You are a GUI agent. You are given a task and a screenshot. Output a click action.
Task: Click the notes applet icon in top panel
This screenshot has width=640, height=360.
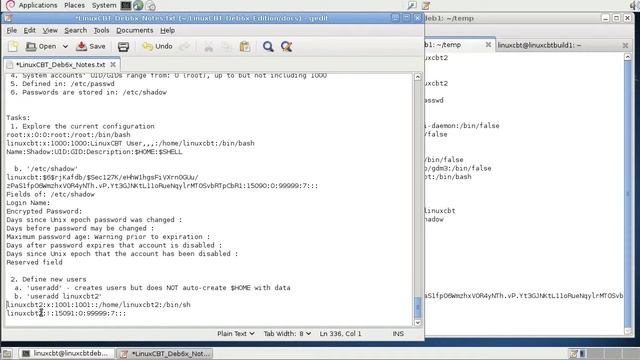(426, 5)
